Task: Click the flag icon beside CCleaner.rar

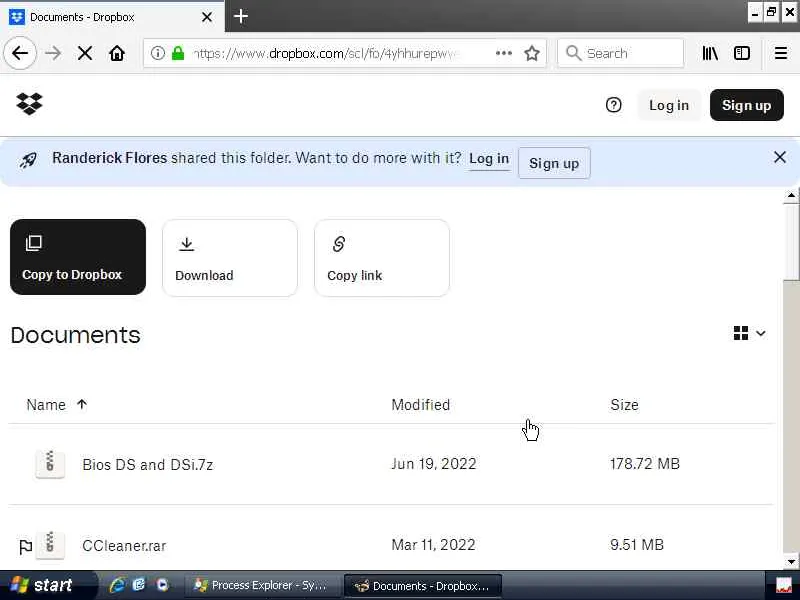Action: coord(25,546)
